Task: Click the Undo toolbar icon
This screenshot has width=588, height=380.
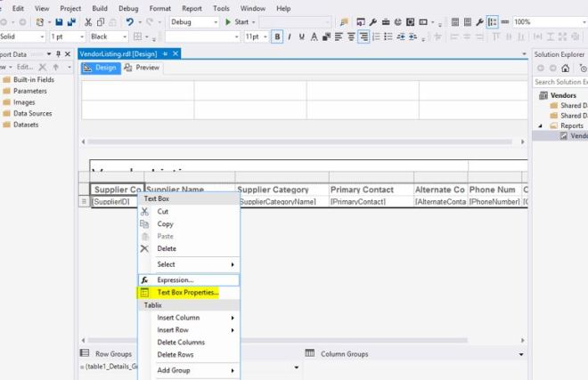Action: [130, 21]
